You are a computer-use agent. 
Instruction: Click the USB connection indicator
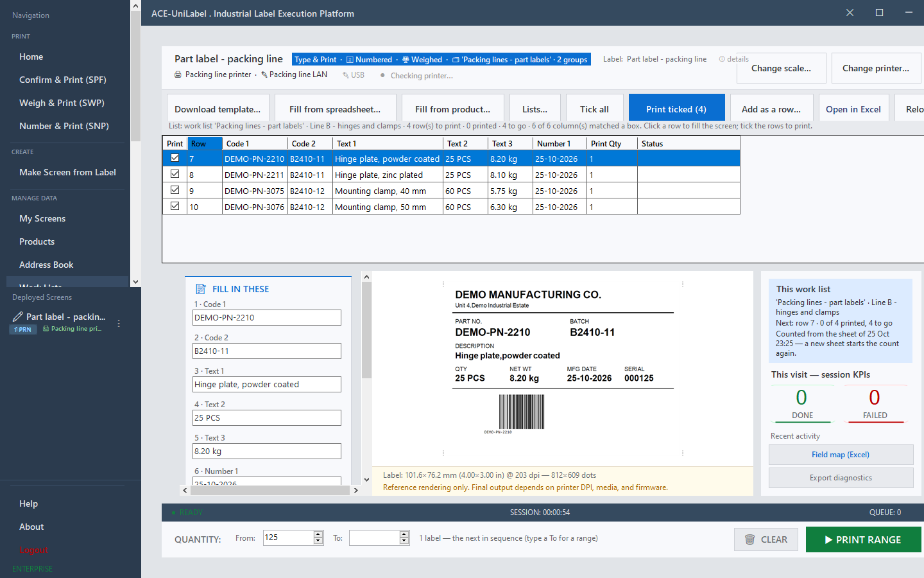[354, 75]
